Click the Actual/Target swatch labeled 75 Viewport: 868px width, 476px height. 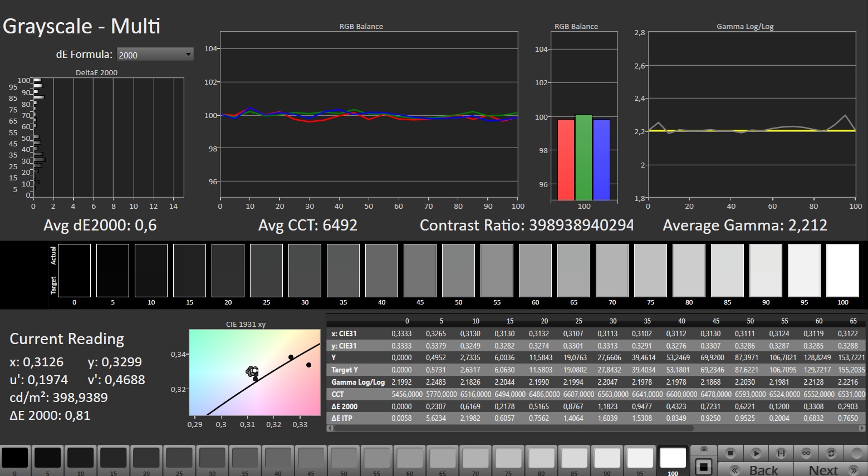pyautogui.click(x=650, y=271)
